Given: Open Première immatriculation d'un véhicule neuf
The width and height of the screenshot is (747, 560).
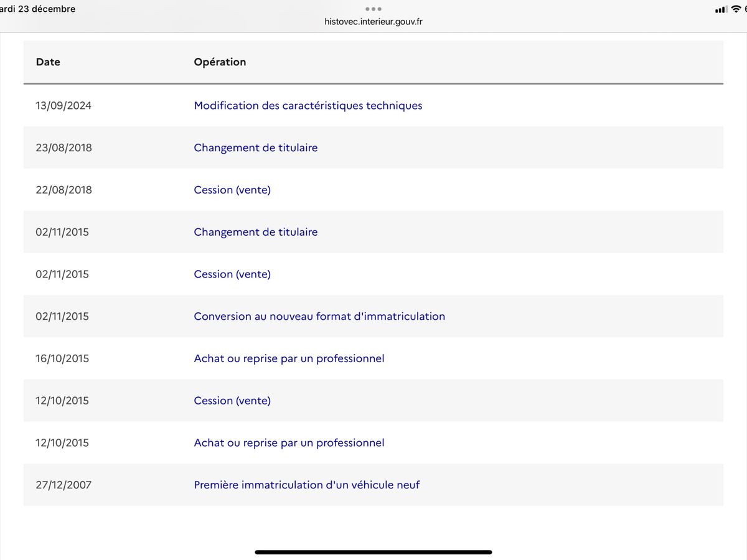Looking at the screenshot, I should pyautogui.click(x=307, y=485).
